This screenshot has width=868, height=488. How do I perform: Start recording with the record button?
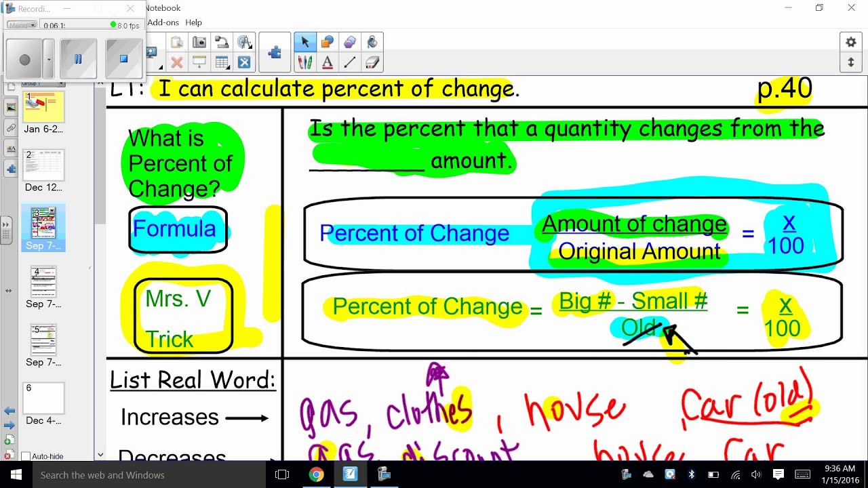click(25, 59)
